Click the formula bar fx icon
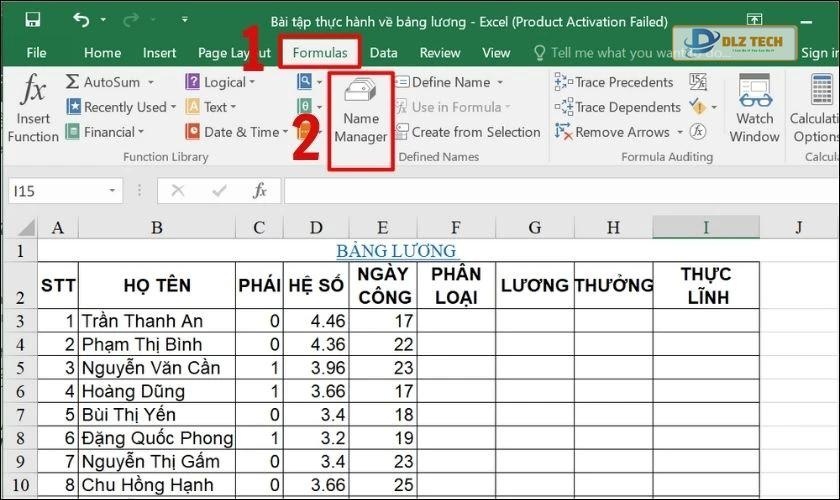The width and height of the screenshot is (840, 500). click(x=260, y=191)
